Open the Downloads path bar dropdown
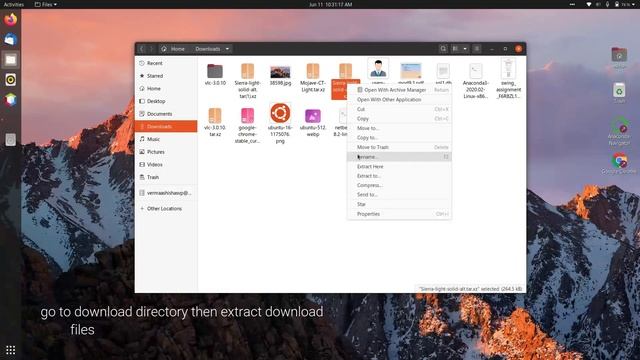The height and width of the screenshot is (360, 640). tap(227, 49)
